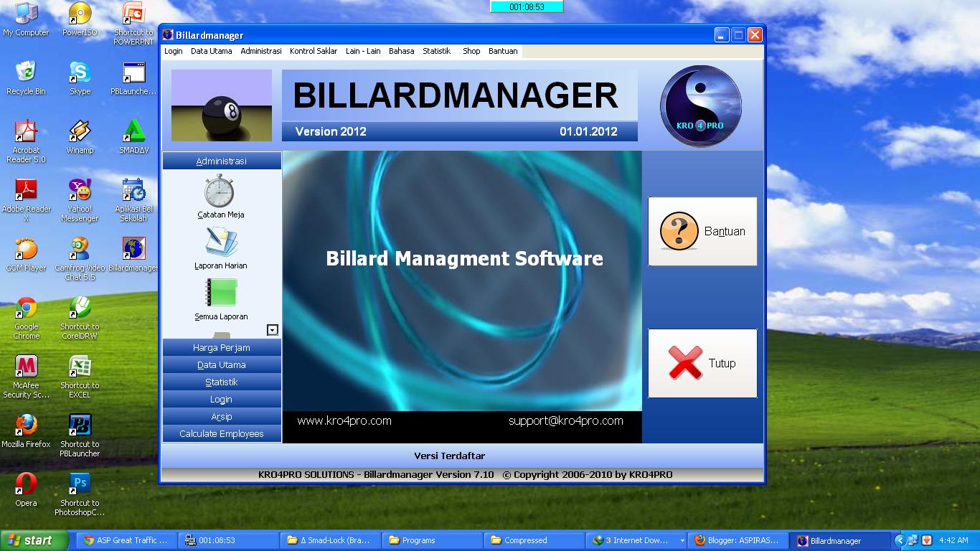Open the Laporan Harian report icon
The width and height of the screenshot is (980, 551).
221,242
